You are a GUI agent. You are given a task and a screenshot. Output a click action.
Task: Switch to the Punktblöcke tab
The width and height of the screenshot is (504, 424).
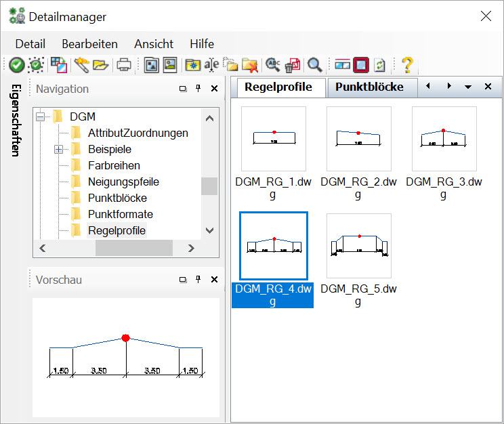369,87
